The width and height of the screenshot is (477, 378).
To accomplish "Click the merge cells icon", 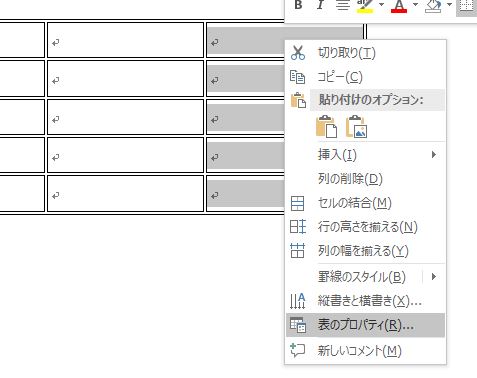I will click(297, 203).
